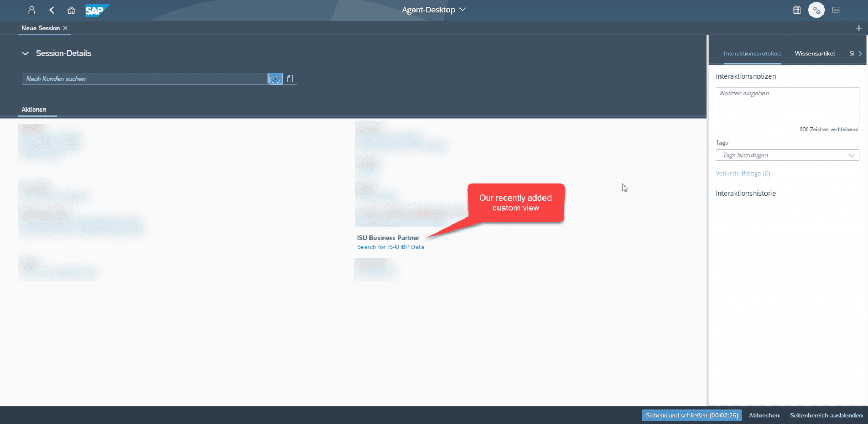Click the Interaktionsnotizen label

coord(745,76)
